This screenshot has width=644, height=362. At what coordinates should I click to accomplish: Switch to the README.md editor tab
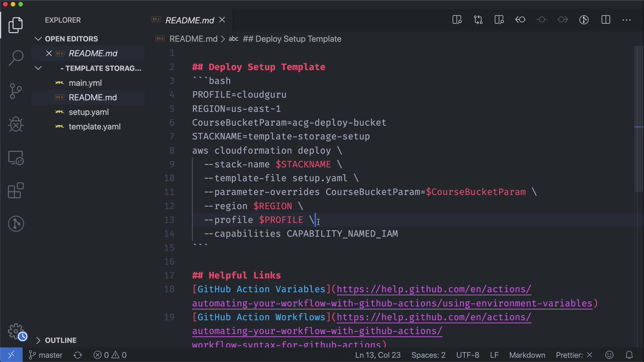(x=190, y=20)
